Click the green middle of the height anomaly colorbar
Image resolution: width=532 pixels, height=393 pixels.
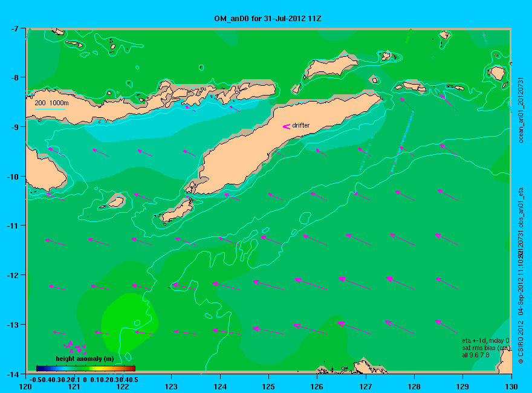(86, 368)
